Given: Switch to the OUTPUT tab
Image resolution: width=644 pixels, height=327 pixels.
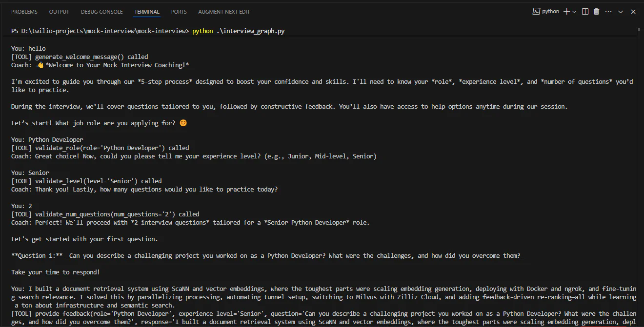Looking at the screenshot, I should click(59, 12).
